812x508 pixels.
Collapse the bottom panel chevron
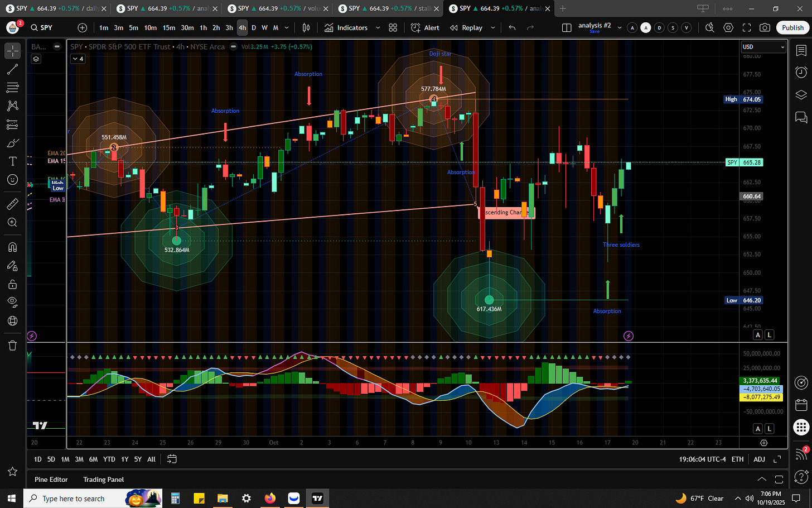click(761, 480)
